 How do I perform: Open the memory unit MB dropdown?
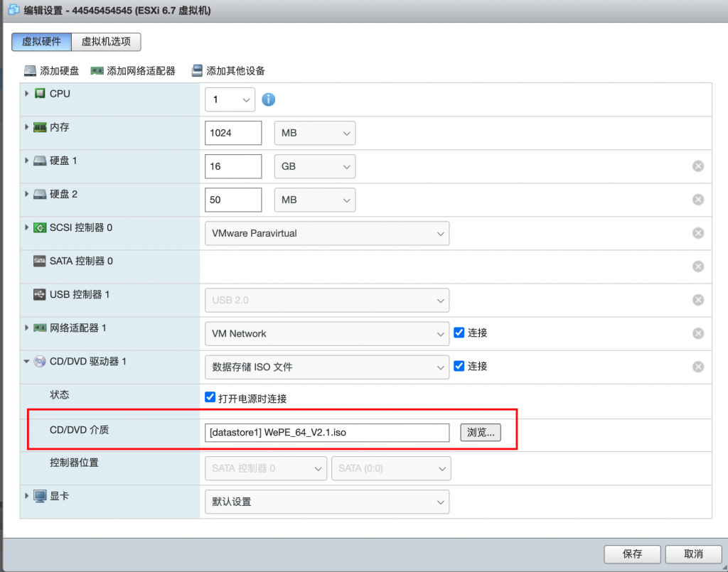[x=315, y=133]
